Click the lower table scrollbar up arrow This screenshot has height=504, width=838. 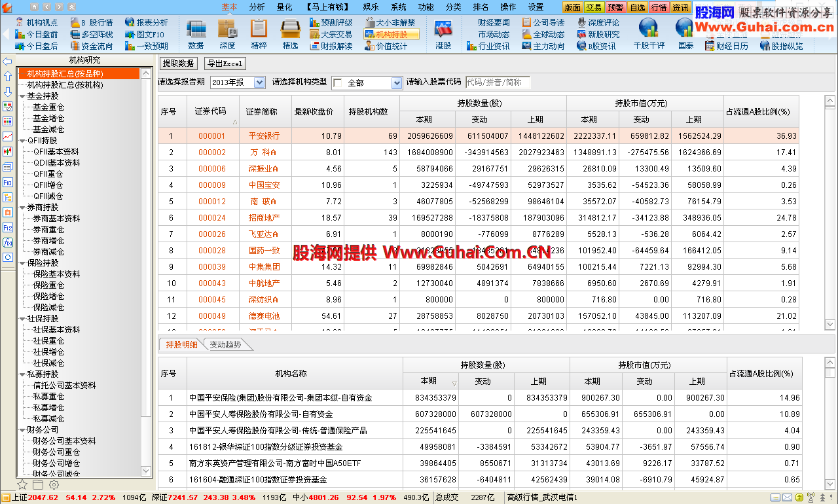tap(829, 363)
